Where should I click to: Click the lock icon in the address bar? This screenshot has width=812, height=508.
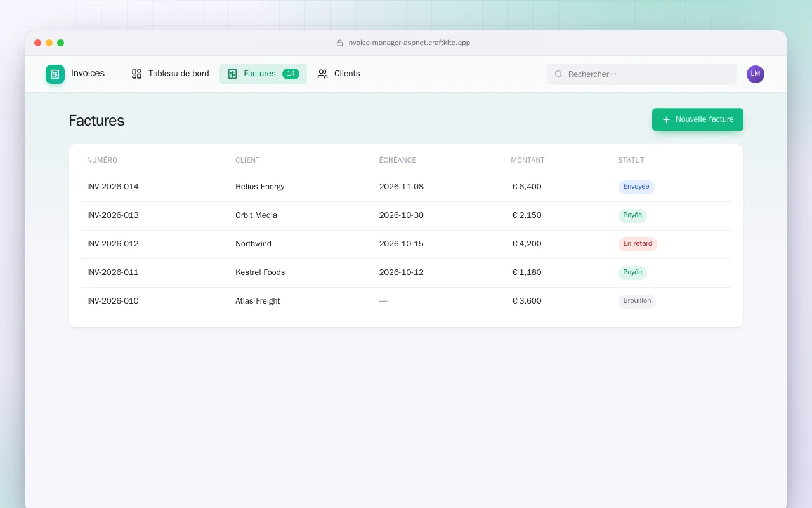tap(339, 43)
